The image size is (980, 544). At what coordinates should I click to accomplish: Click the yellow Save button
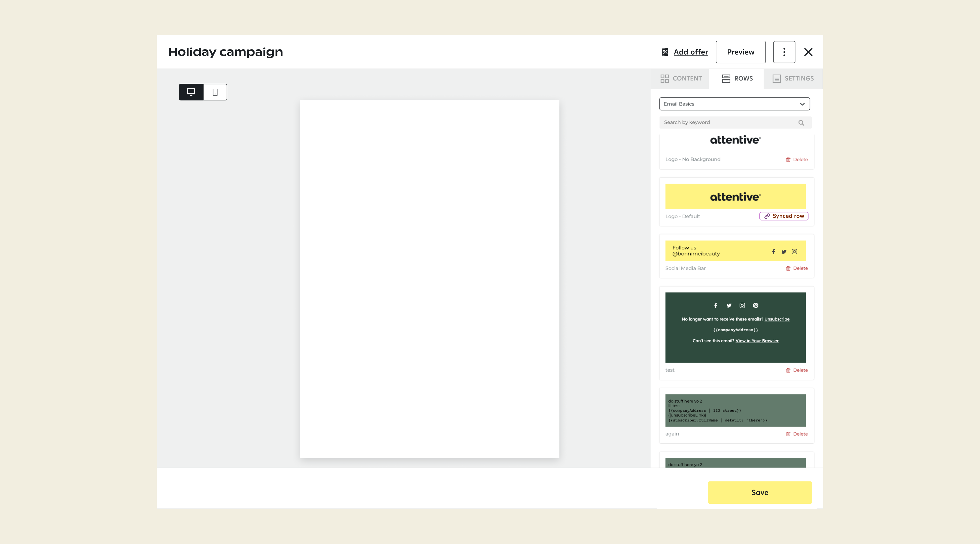pos(759,492)
